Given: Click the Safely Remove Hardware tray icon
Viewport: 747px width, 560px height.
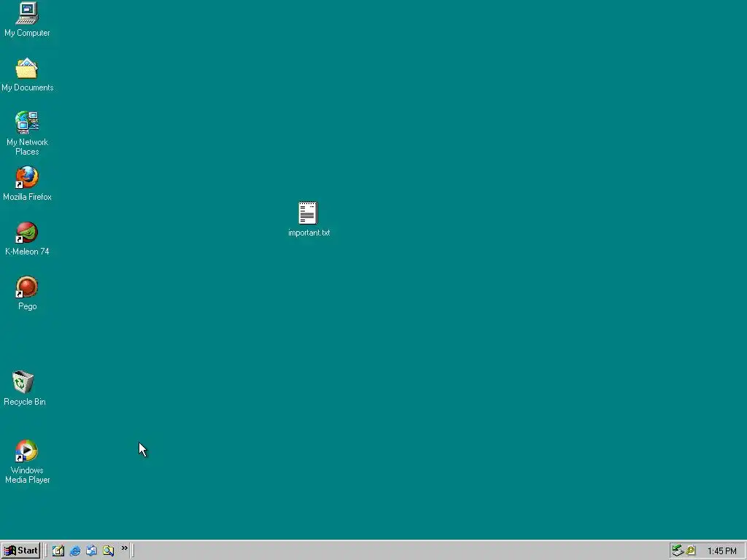Looking at the screenshot, I should [678, 551].
